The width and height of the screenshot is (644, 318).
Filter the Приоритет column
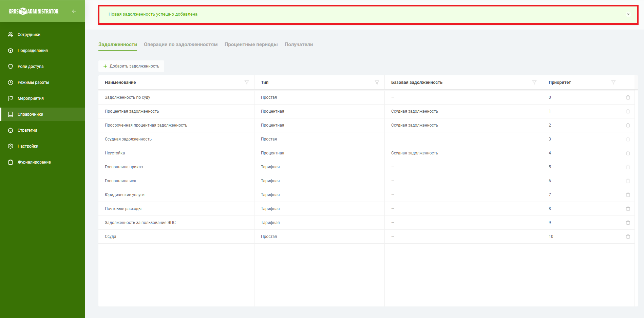point(613,82)
